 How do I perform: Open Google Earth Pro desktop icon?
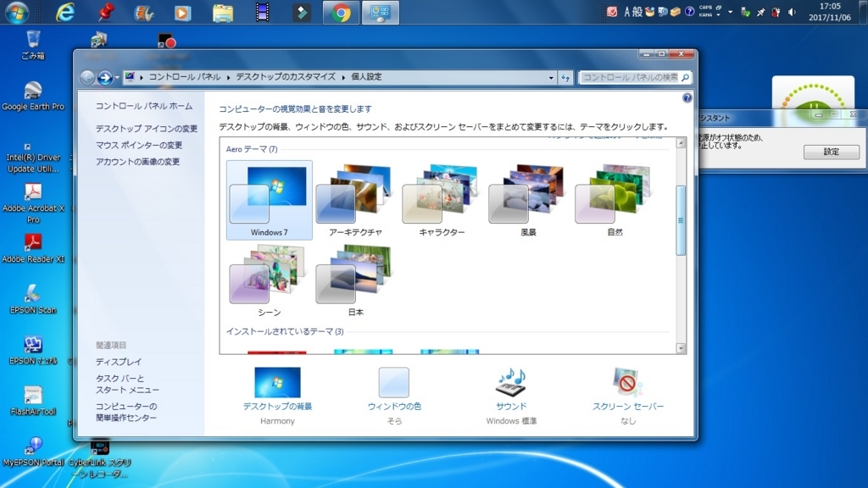pos(33,96)
